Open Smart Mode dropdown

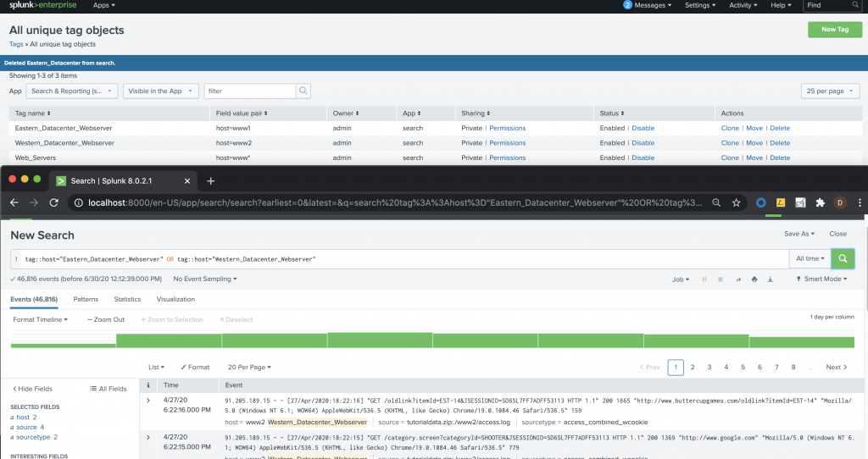[x=821, y=279]
